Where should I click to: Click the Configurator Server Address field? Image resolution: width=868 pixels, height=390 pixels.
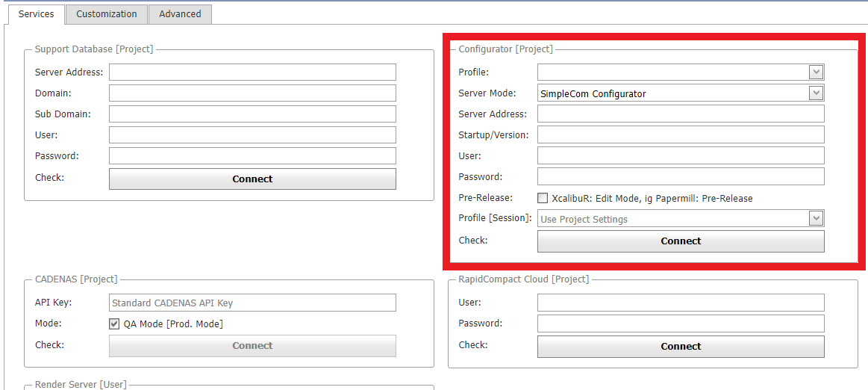click(681, 114)
